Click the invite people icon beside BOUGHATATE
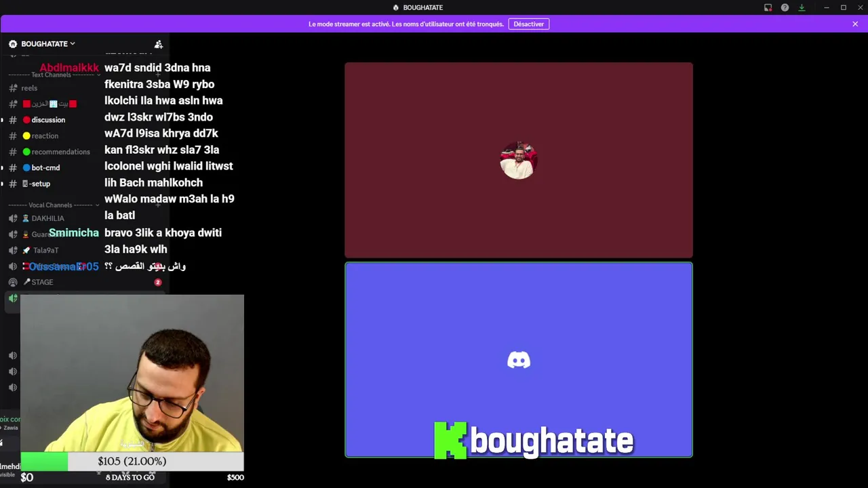 coord(159,44)
